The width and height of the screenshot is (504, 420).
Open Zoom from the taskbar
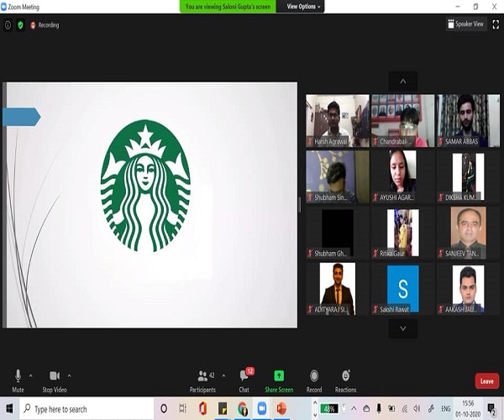coord(262,409)
